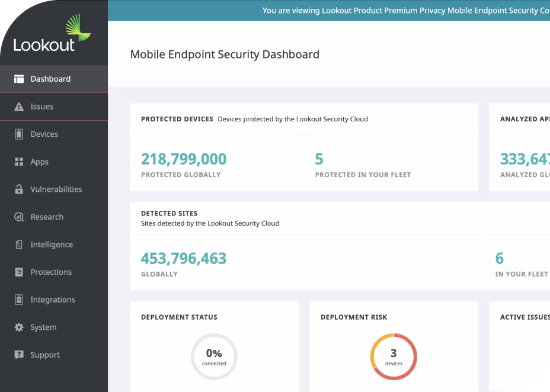Screen dimensions: 550x392
Task: Click the Devices phone icon
Action: (x=19, y=134)
